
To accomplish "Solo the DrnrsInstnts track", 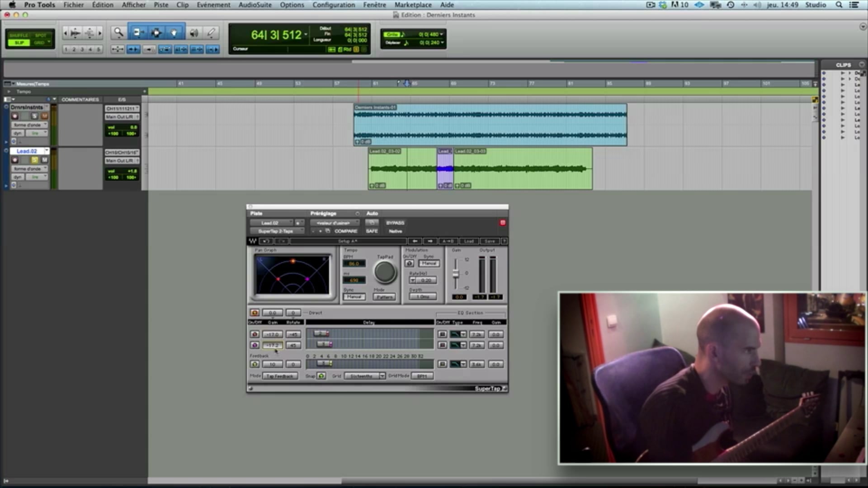I will (x=34, y=116).
